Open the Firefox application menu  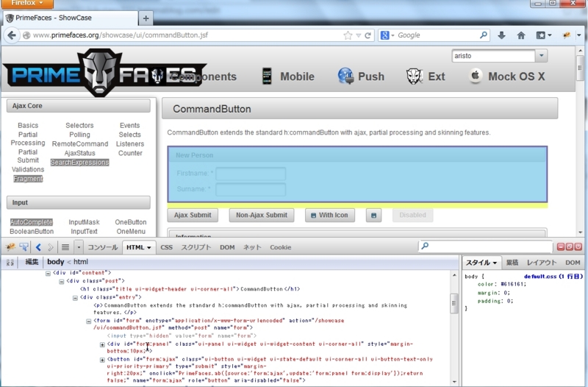click(x=27, y=4)
